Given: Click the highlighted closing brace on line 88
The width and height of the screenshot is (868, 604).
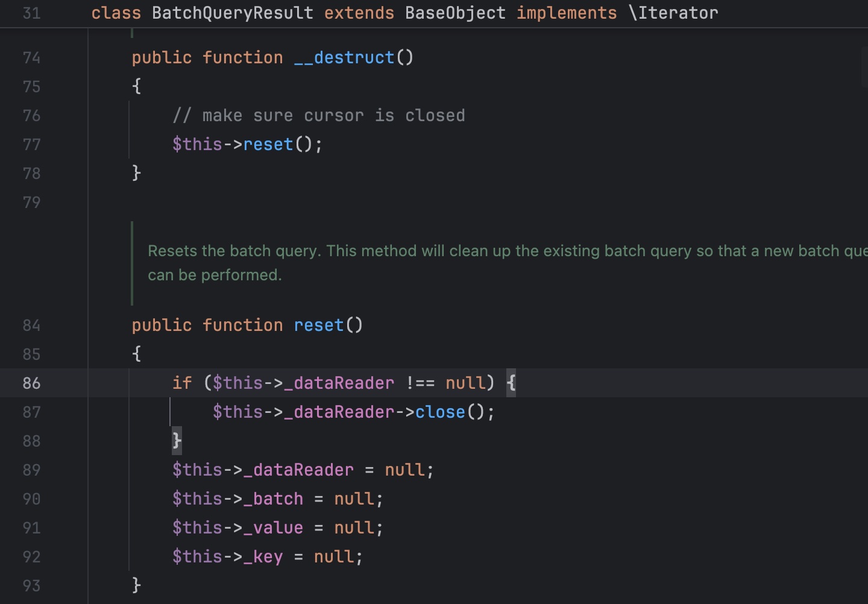Looking at the screenshot, I should (177, 441).
